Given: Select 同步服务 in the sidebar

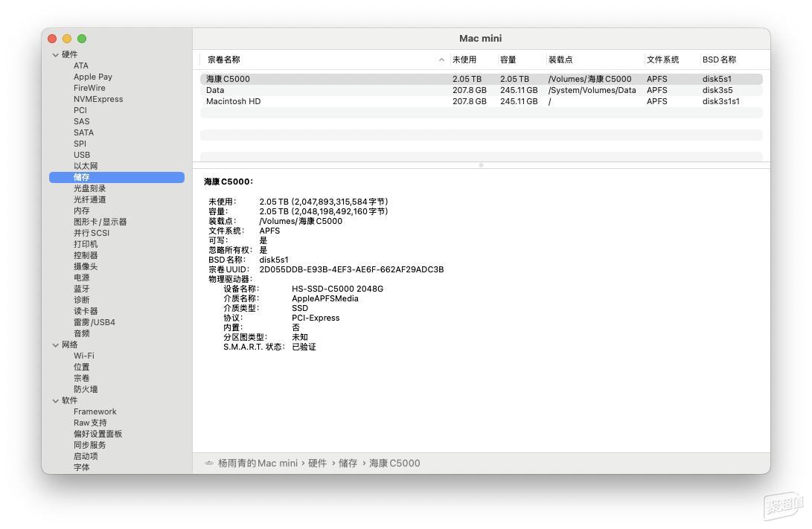Looking at the screenshot, I should point(89,445).
